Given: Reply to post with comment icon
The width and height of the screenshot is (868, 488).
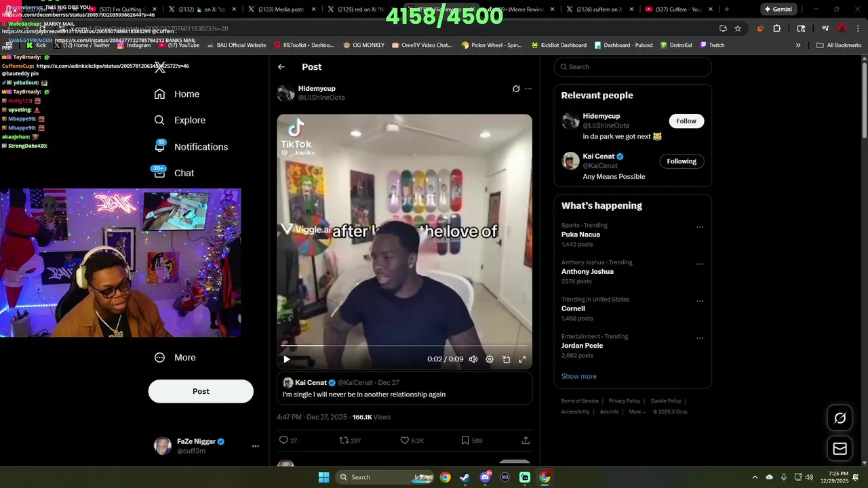Looking at the screenshot, I should [x=284, y=441].
